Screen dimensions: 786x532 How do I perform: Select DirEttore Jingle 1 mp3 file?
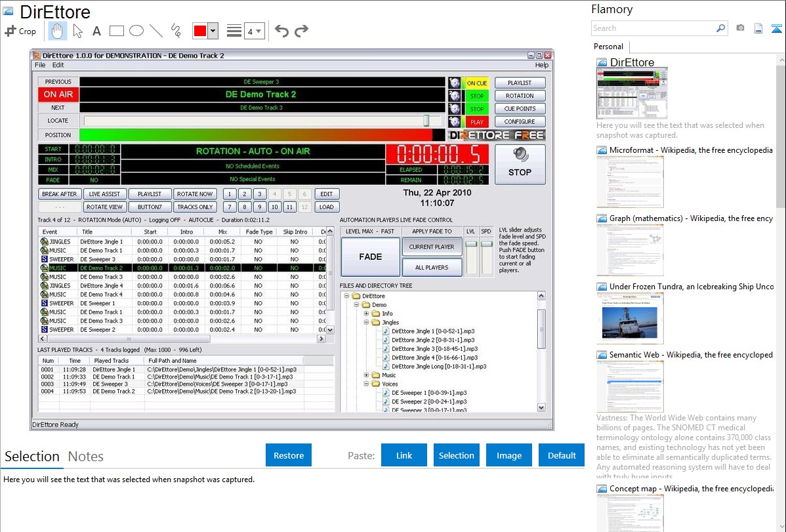433,331
